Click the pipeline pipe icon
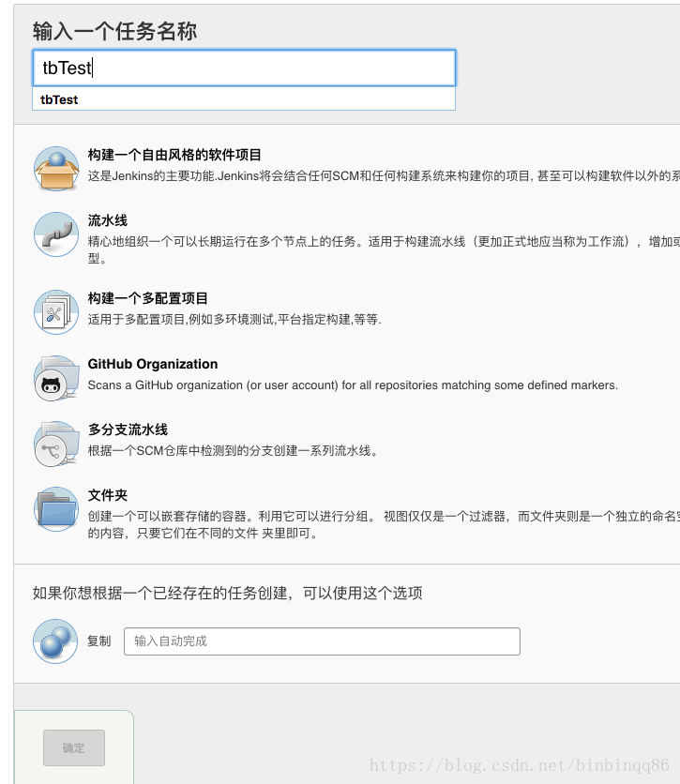The width and height of the screenshot is (680, 784). coord(56,234)
